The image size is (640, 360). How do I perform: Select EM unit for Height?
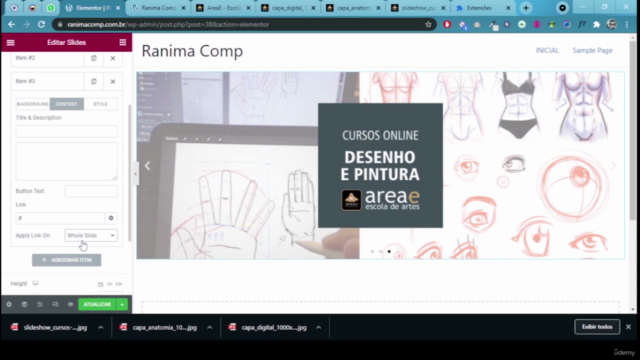click(x=119, y=284)
